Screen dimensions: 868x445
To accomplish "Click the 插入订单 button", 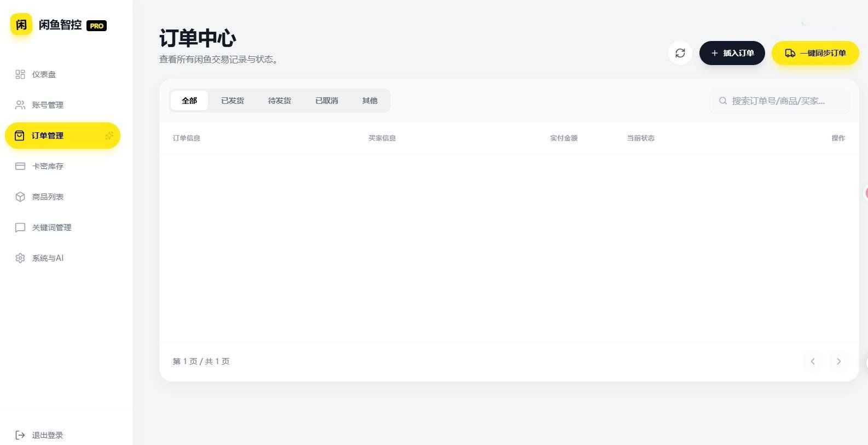I will tap(732, 53).
